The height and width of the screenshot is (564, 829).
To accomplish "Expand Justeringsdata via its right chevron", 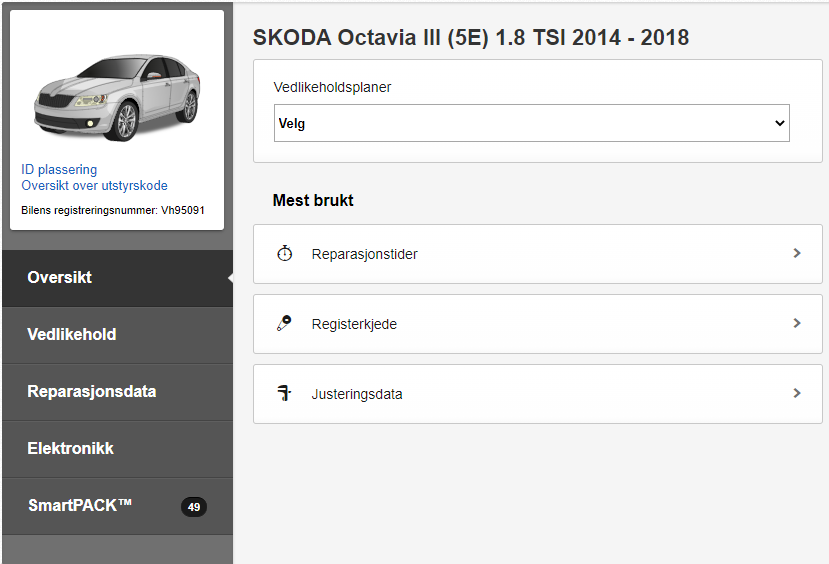I will (797, 393).
